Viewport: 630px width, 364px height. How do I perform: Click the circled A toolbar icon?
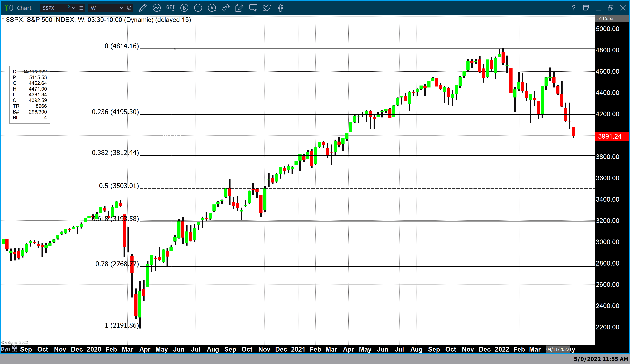[x=212, y=8]
